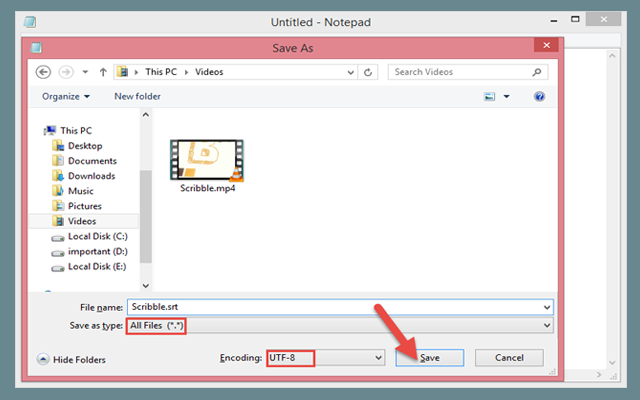Select Desktop in the navigation tree
Viewport: 640px width, 400px height.
[x=85, y=146]
